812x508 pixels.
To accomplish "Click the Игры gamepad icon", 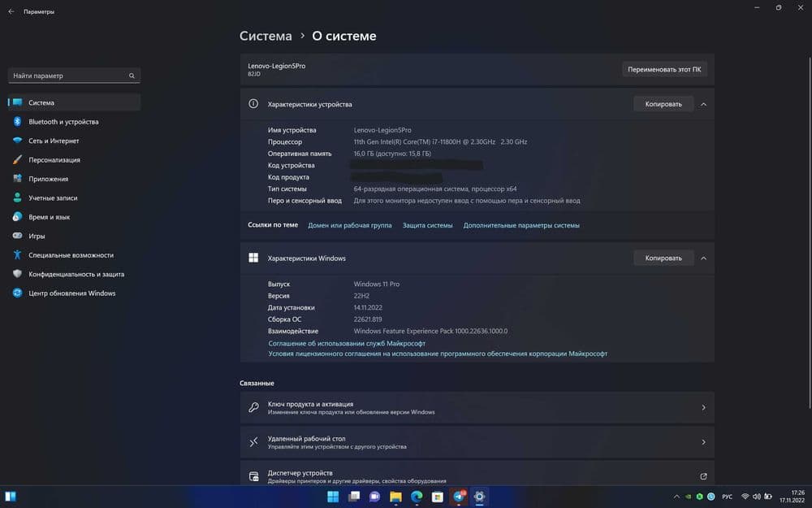I will [17, 236].
